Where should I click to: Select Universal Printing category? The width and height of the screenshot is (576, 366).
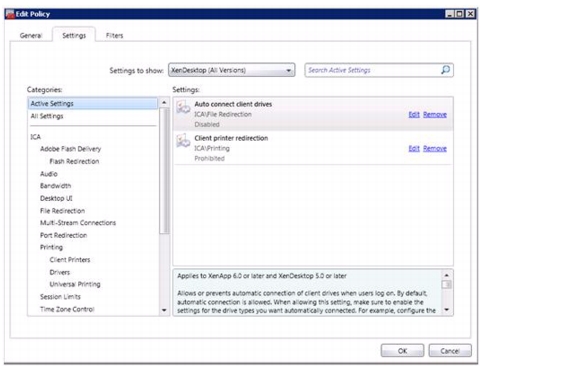[x=75, y=284]
